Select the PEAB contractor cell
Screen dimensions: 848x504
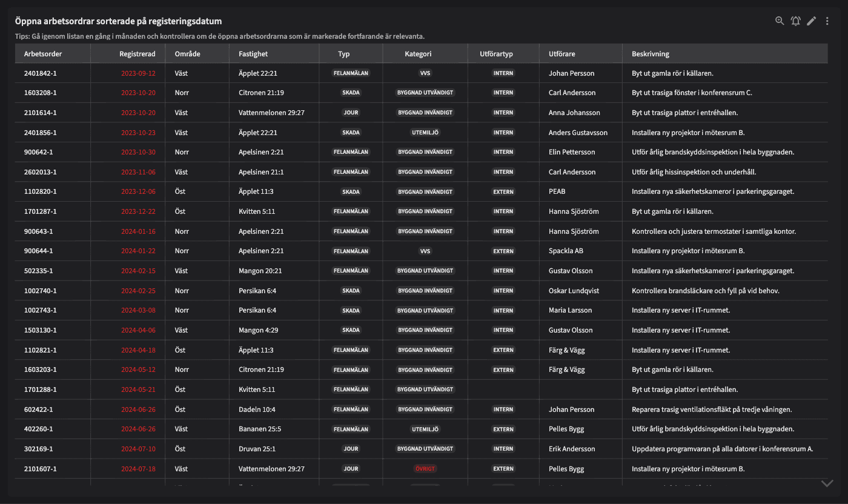tap(557, 191)
